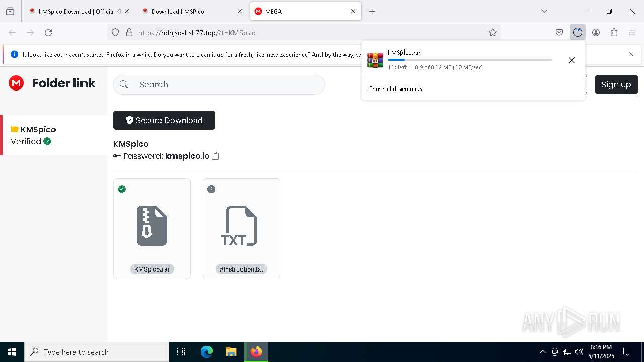Viewport: 644px width, 362px height.
Task: Click the Firefox taskbar icon
Action: [256, 352]
